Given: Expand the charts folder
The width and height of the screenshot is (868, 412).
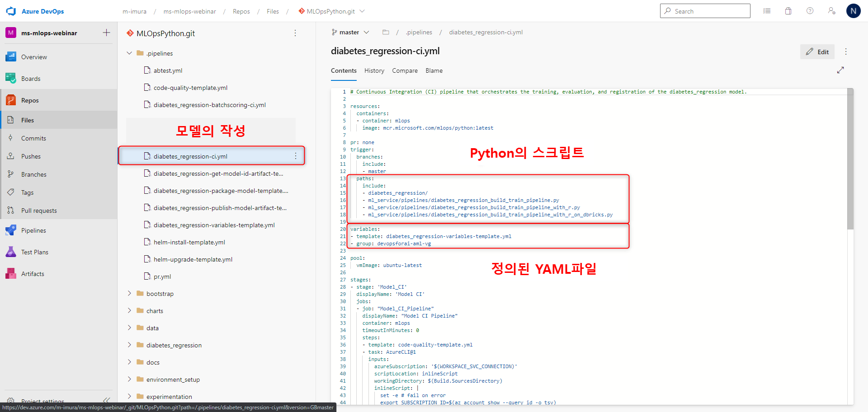Looking at the screenshot, I should coord(129,311).
